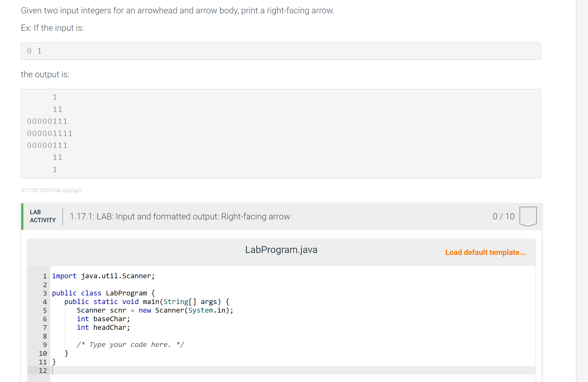
Task: Click the 0 / 10 score text
Action: click(503, 217)
